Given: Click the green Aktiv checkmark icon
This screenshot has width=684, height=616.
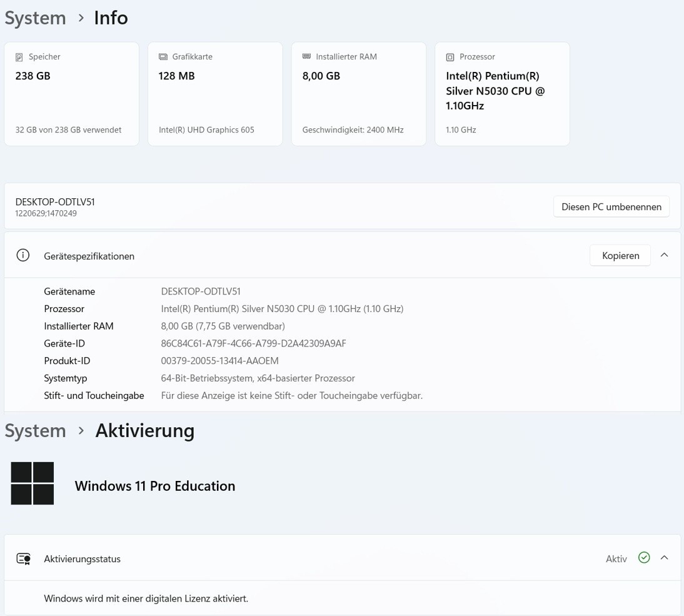Looking at the screenshot, I should click(644, 558).
